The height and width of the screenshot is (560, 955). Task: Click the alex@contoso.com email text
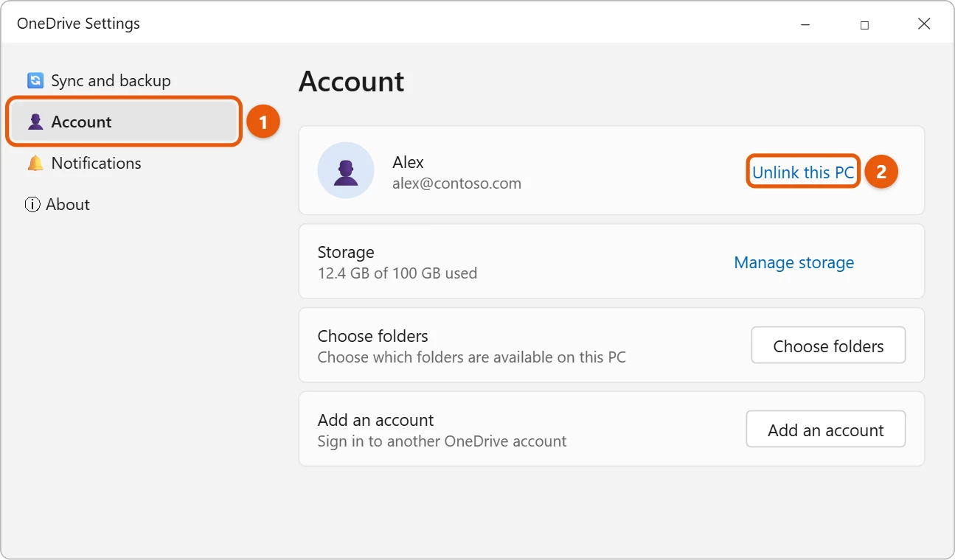456,183
